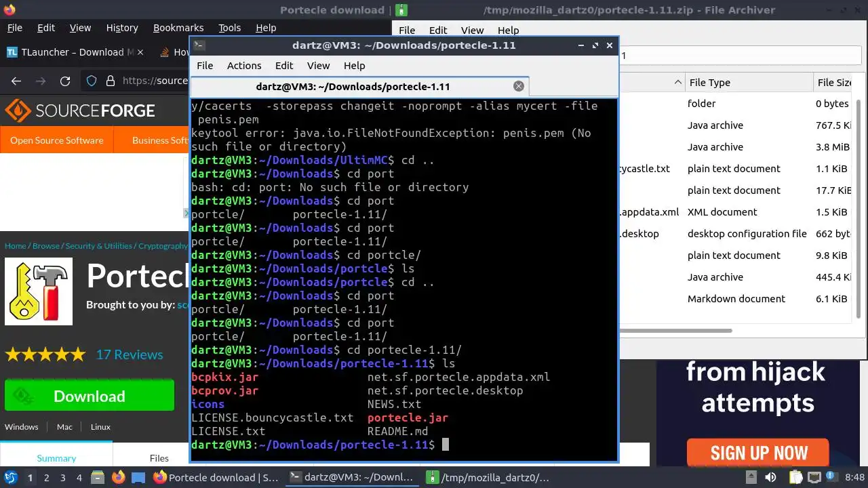
Task: Click the sort arrow in archiver header
Action: (678, 83)
